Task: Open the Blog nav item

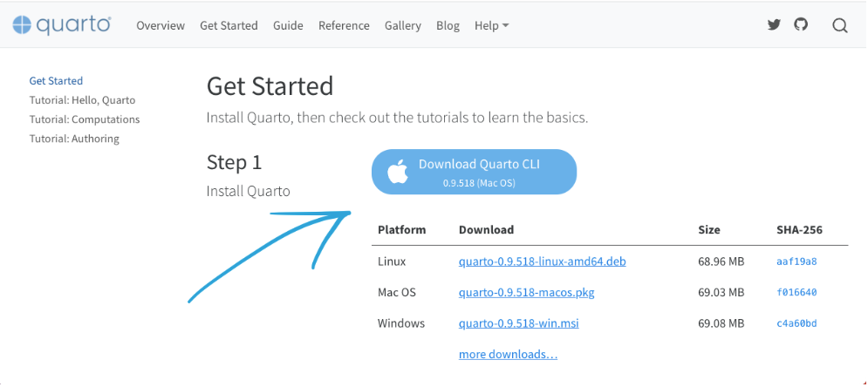Action: (448, 25)
